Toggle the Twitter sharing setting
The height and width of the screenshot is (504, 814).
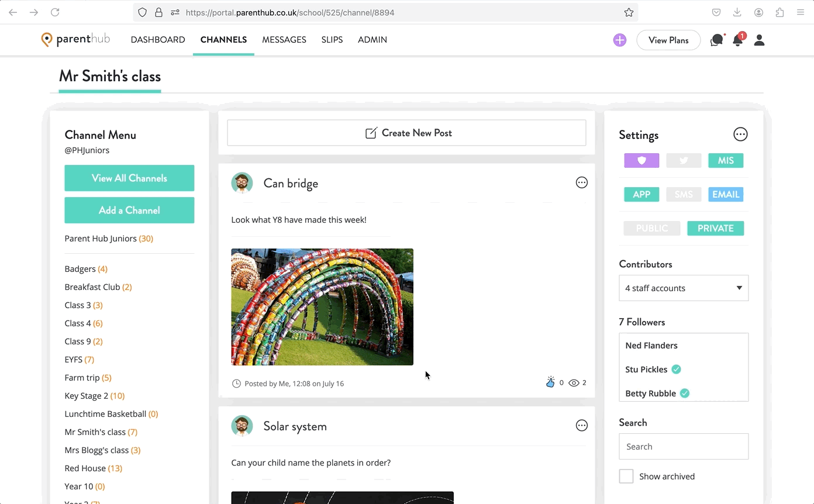pos(684,160)
